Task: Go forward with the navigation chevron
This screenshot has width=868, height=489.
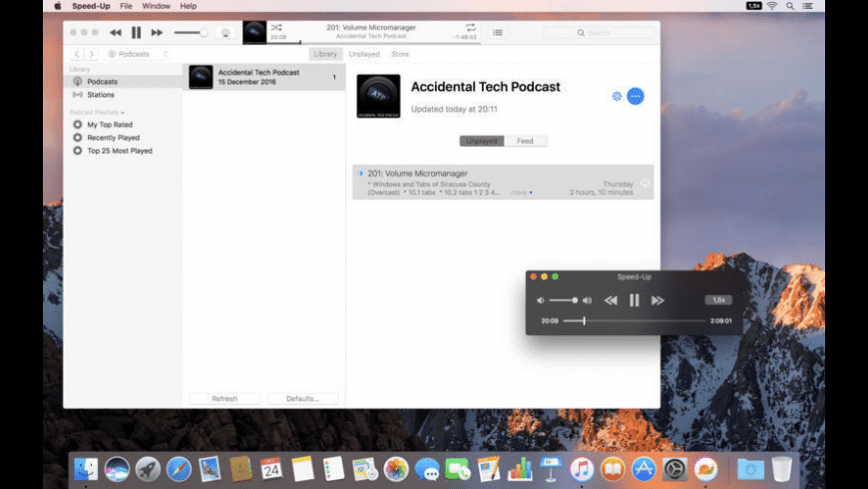Action: (x=92, y=54)
